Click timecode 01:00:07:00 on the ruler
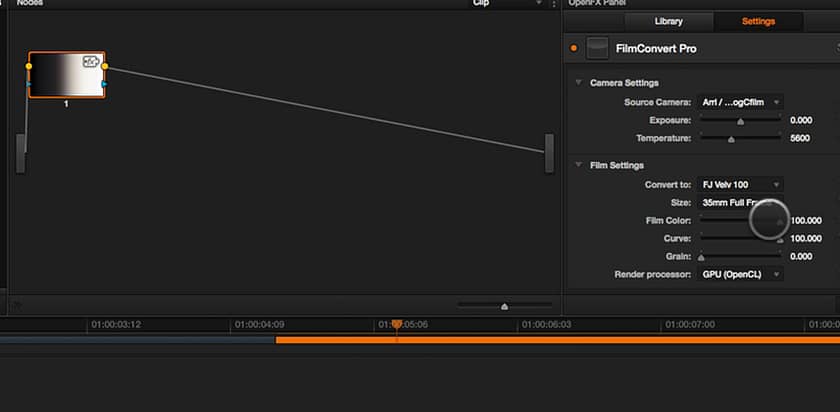 coord(690,325)
